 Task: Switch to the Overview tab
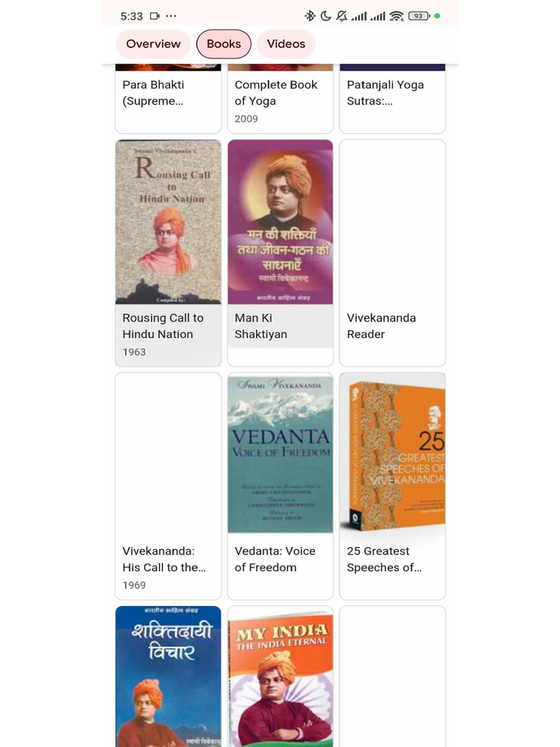(x=153, y=44)
